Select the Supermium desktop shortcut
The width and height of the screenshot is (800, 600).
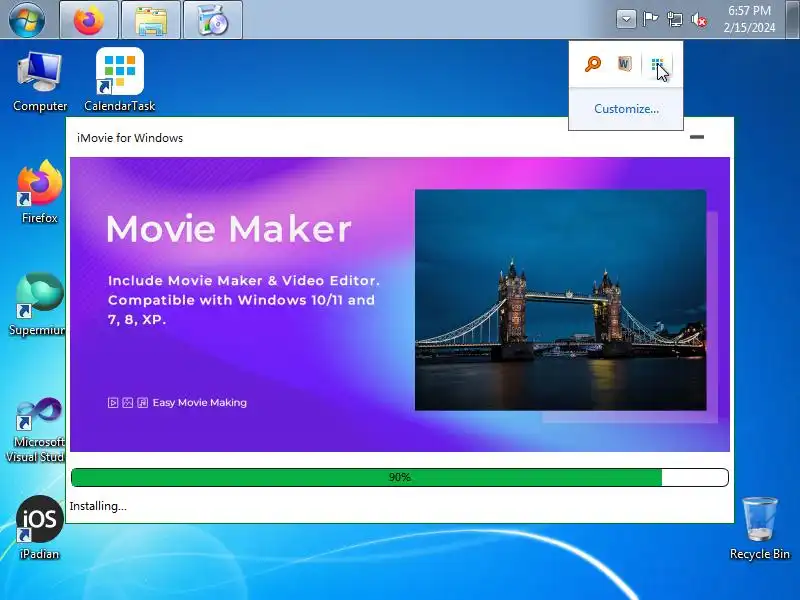pyautogui.click(x=38, y=304)
